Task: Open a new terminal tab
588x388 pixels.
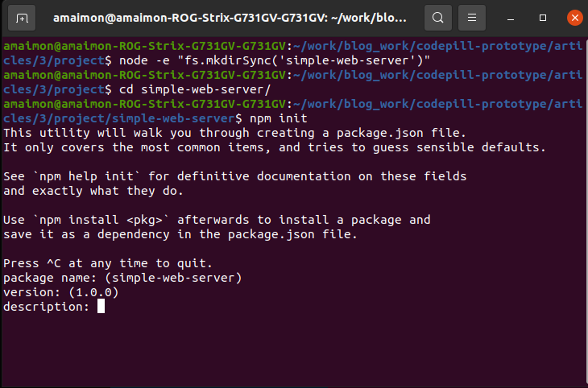Action: pos(23,17)
